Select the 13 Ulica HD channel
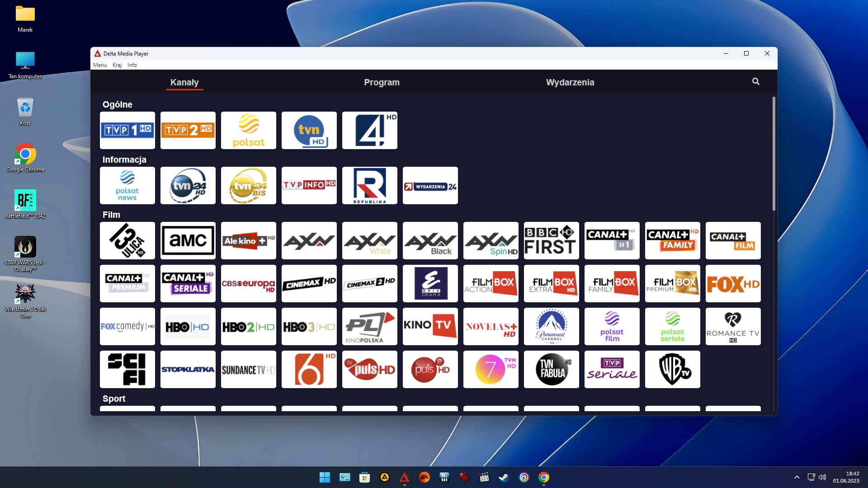The image size is (868, 488). pos(127,240)
